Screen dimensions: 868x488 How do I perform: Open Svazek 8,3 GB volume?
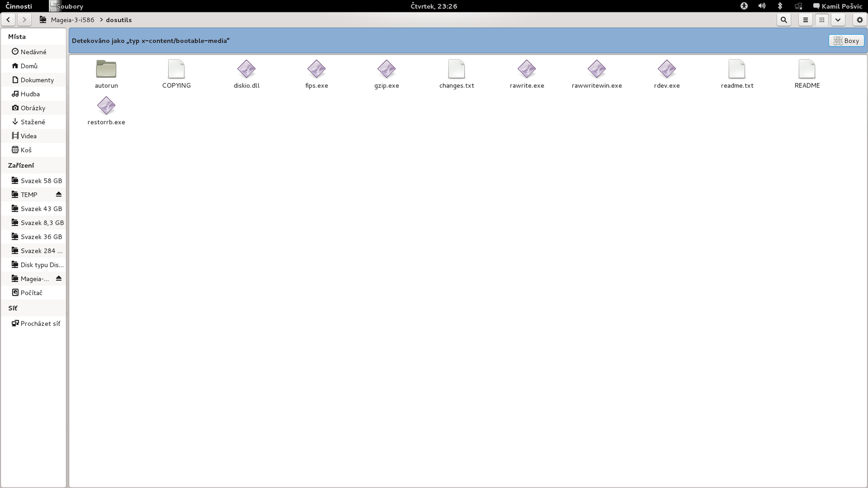pos(34,223)
